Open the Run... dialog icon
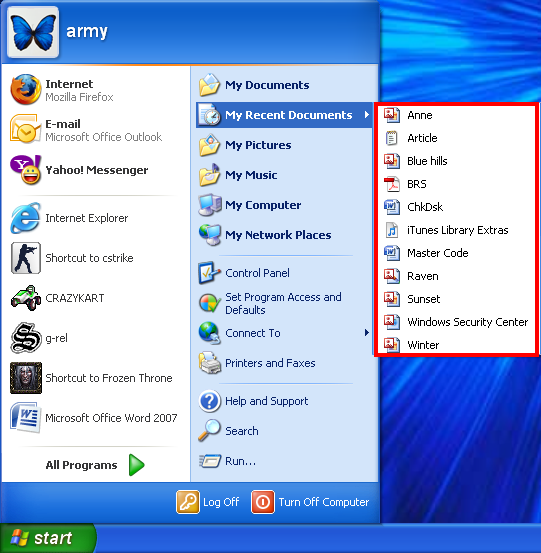This screenshot has height=553, width=541. 210,461
